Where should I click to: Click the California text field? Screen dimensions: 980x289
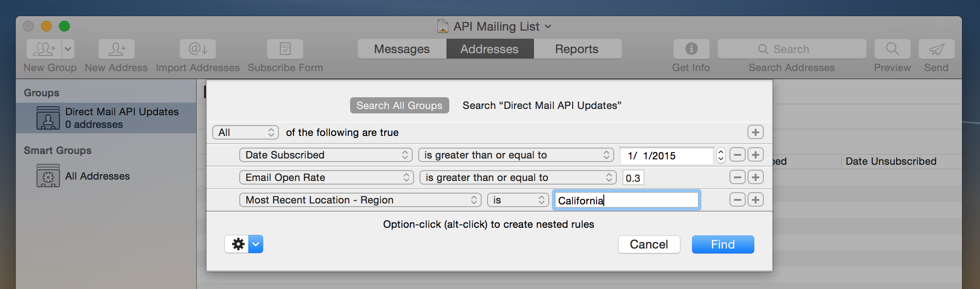point(626,200)
